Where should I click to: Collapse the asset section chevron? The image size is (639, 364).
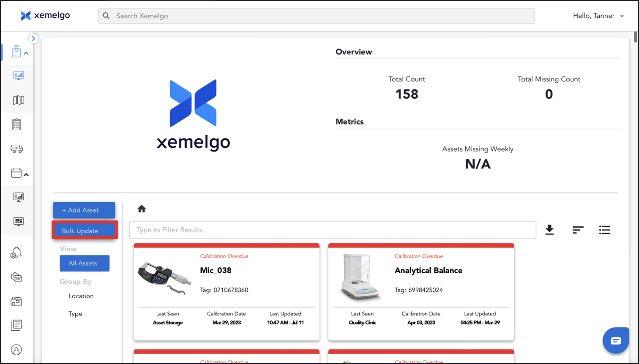(x=26, y=53)
